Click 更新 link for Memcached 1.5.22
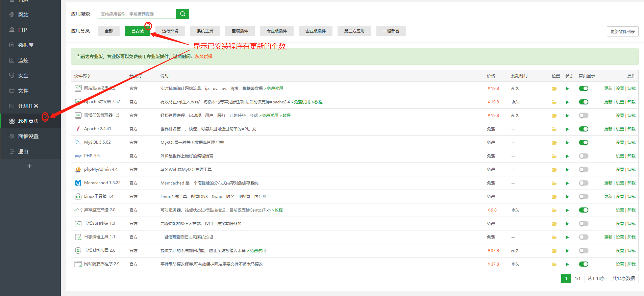The width and height of the screenshot is (644, 296). click(608, 183)
